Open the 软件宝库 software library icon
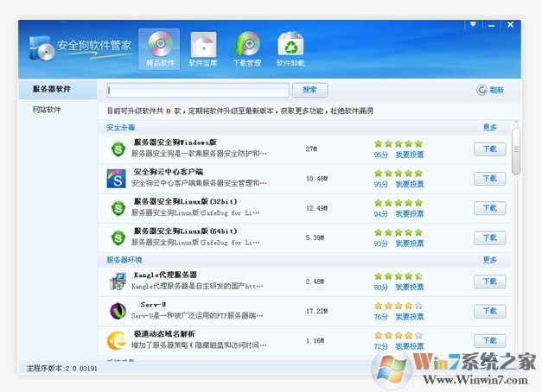 tap(203, 49)
